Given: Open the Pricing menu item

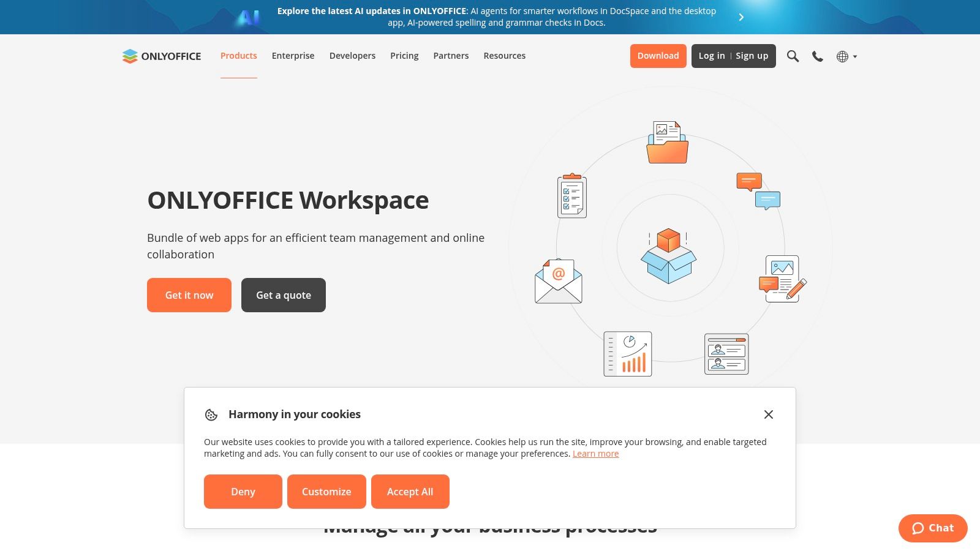Looking at the screenshot, I should click(x=404, y=56).
